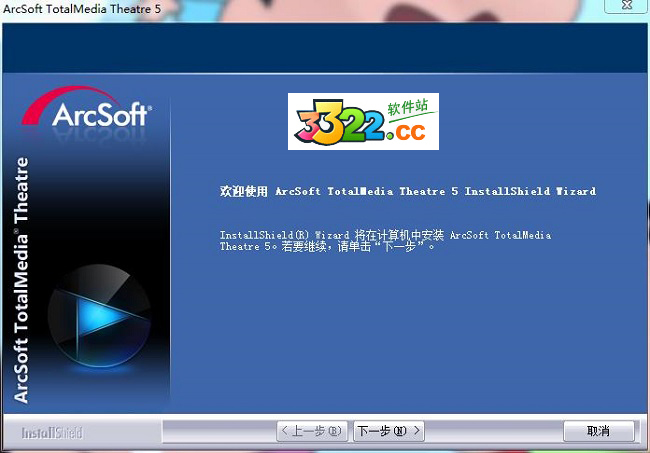Viewport: 650px width, 453px height.
Task: Click the window title ArcSoft TotalMedia Theatre 5
Action: pos(82,8)
